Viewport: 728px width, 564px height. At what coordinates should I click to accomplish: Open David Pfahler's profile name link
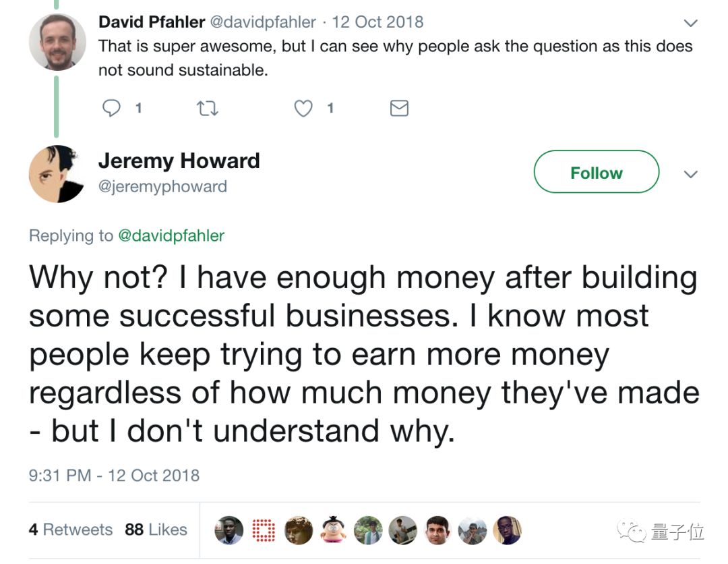pyautogui.click(x=152, y=22)
